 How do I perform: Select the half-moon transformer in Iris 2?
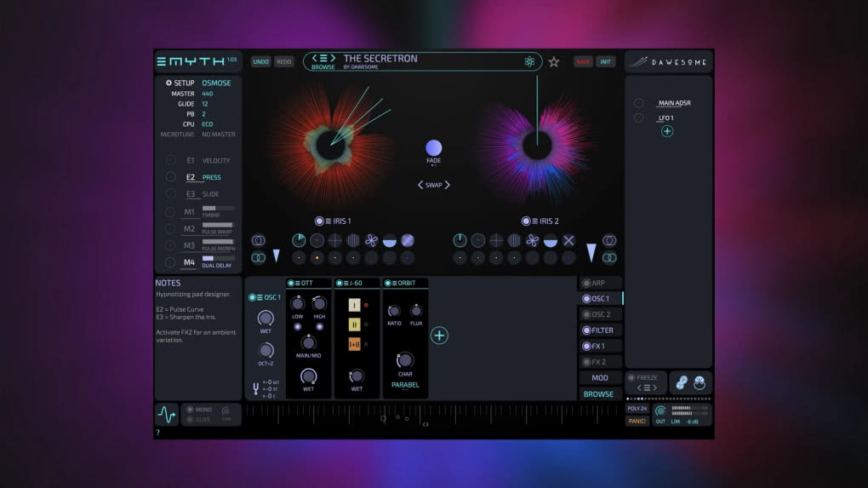551,240
